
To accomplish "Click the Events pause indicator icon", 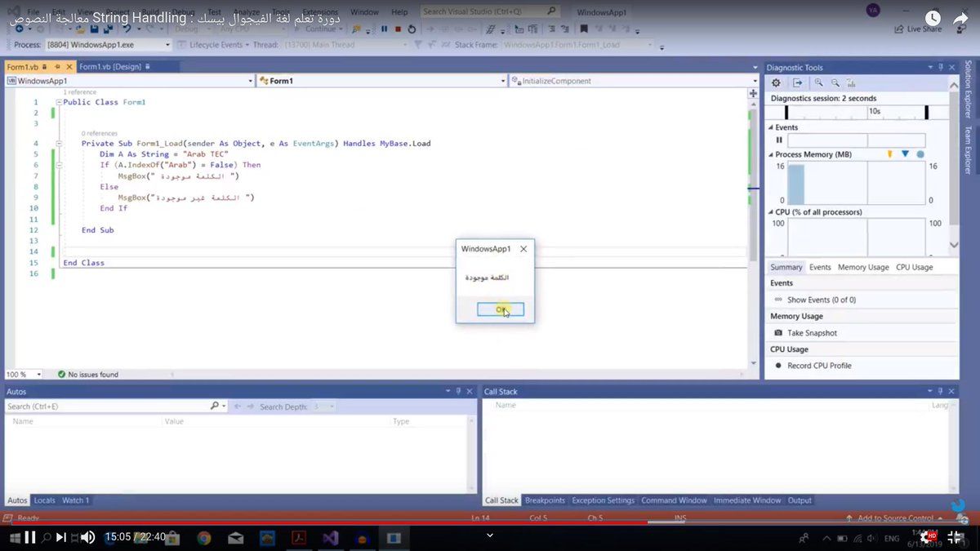I will click(779, 140).
